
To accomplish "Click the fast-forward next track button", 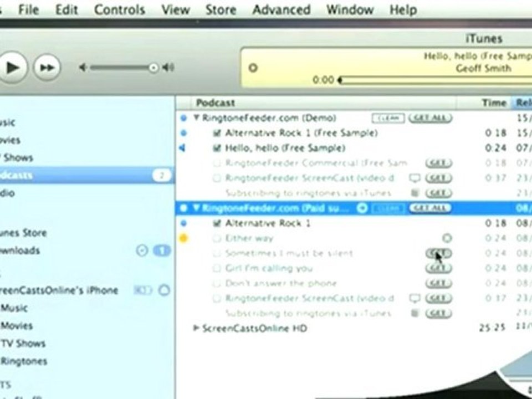I will click(x=47, y=67).
